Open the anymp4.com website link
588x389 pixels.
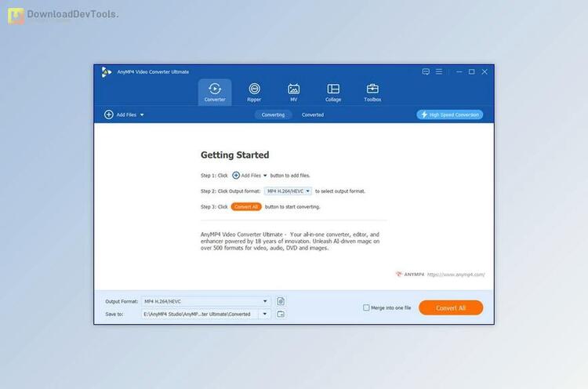click(456, 274)
